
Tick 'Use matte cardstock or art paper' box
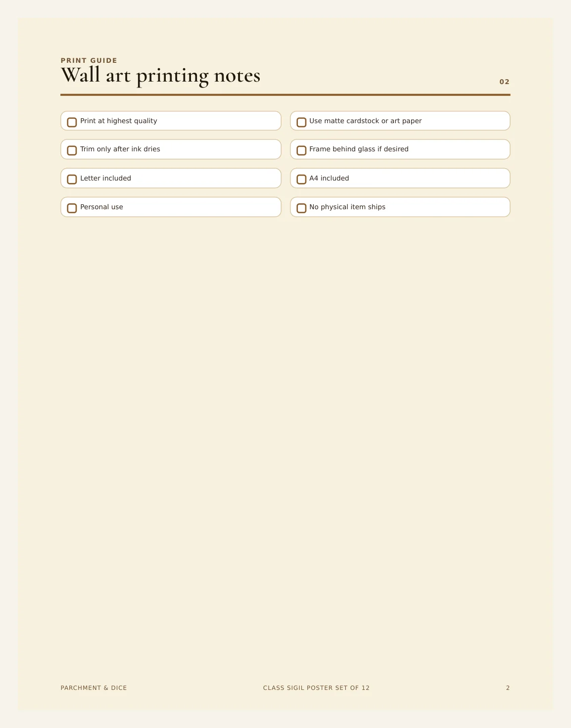[x=301, y=122]
